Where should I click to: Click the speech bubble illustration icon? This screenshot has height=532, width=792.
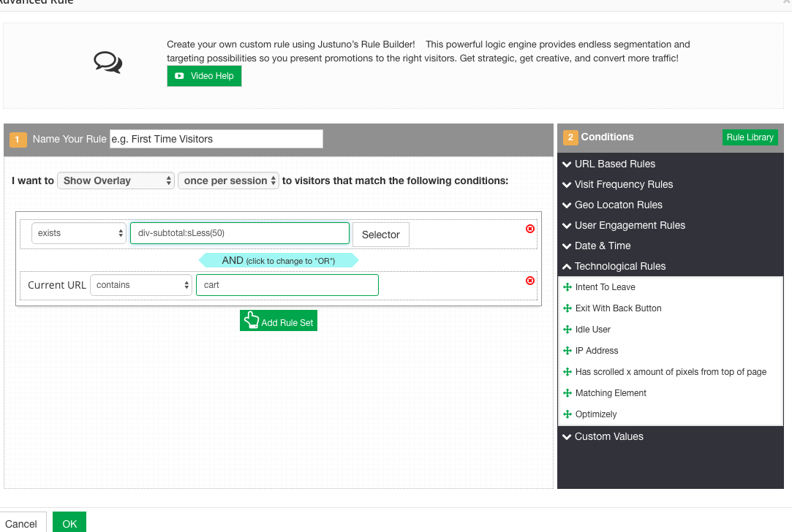click(x=107, y=62)
